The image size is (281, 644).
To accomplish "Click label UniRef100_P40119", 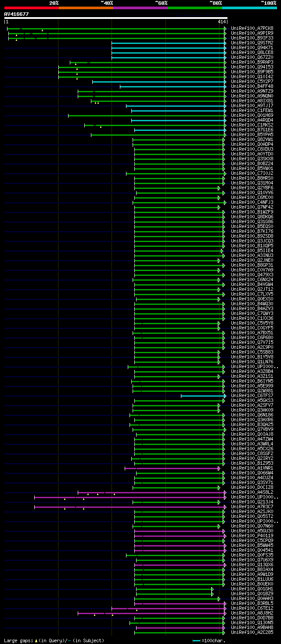I will (x=252, y=535).
